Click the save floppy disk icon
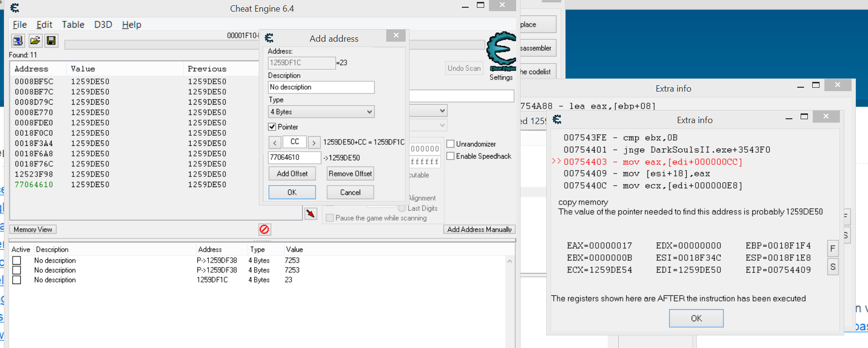 click(51, 41)
